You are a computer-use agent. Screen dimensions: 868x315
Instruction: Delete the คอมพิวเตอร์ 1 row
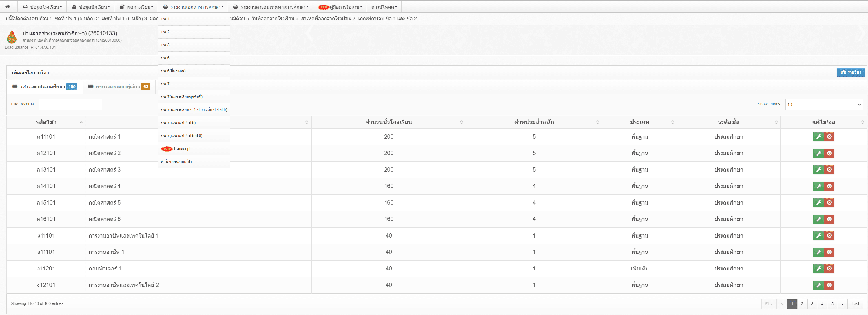click(x=829, y=269)
